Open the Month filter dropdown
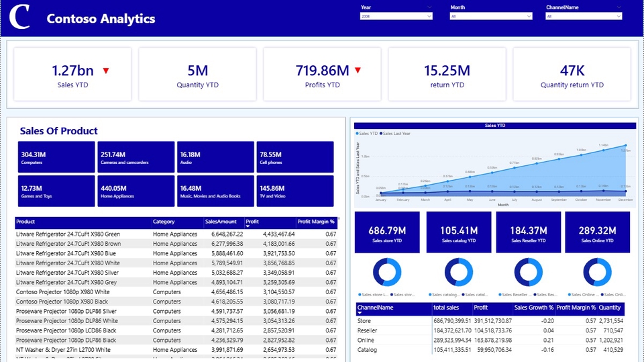Viewport: 644px width, 362px height. pyautogui.click(x=491, y=16)
